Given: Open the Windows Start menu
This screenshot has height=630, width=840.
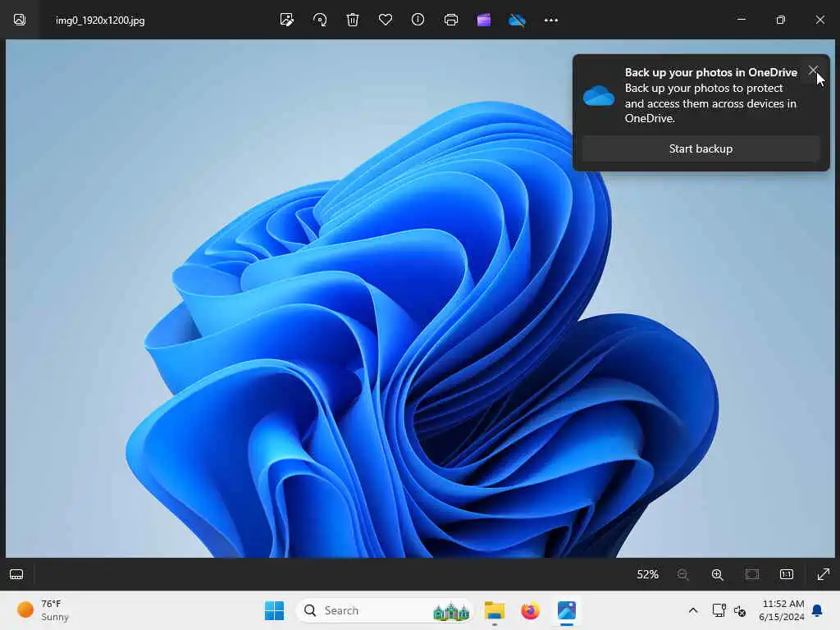Looking at the screenshot, I should pos(274,610).
